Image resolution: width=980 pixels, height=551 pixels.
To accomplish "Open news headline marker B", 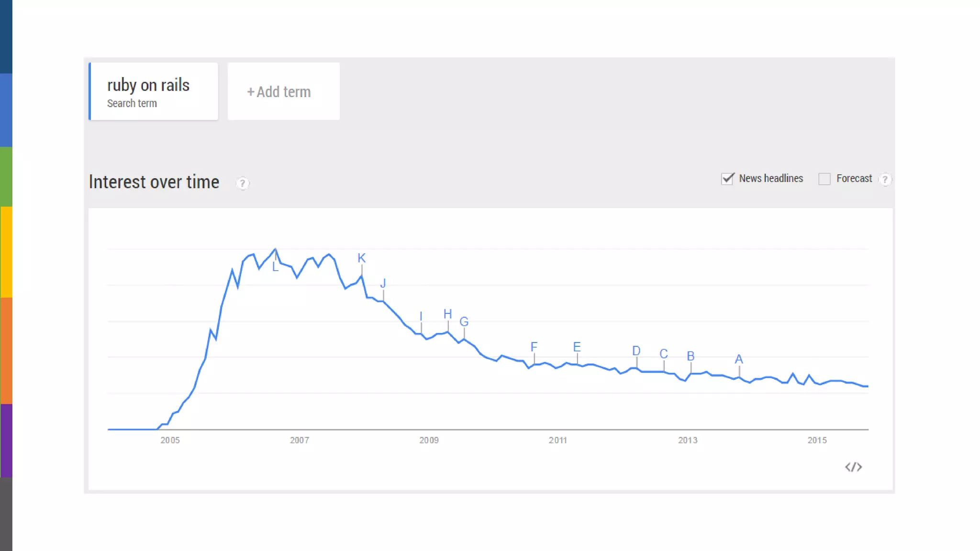I will click(690, 356).
